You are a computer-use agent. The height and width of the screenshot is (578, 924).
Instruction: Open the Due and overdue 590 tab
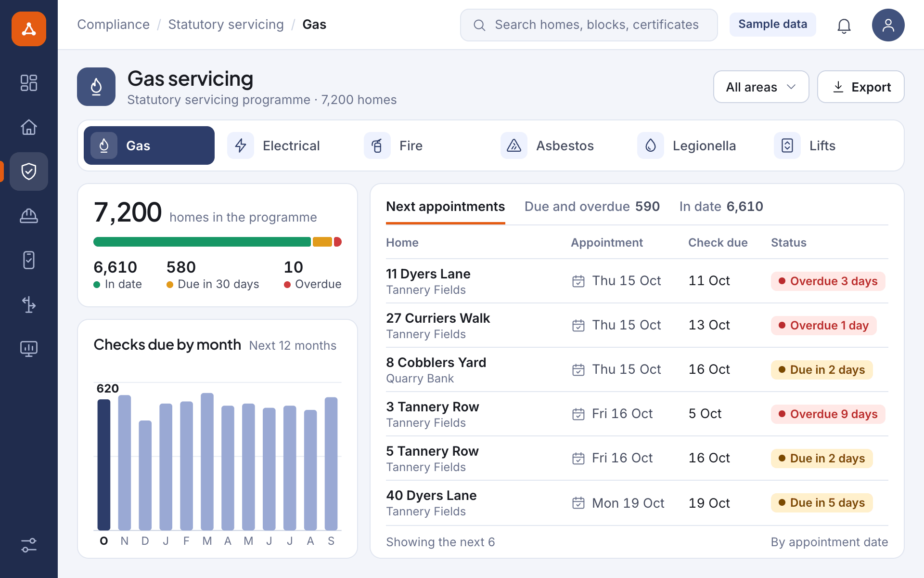pos(592,207)
